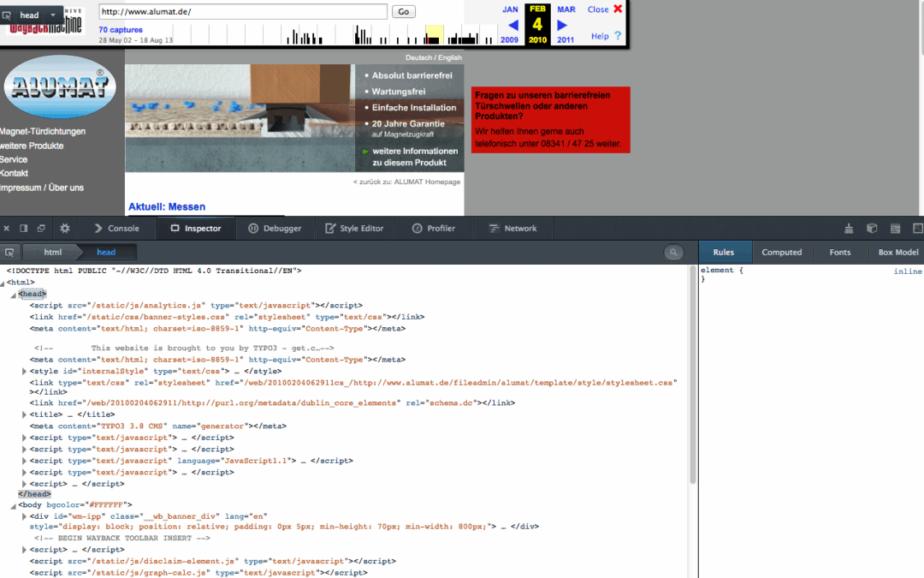The height and width of the screenshot is (578, 924).
Task: Expand the title node
Action: coord(24,414)
